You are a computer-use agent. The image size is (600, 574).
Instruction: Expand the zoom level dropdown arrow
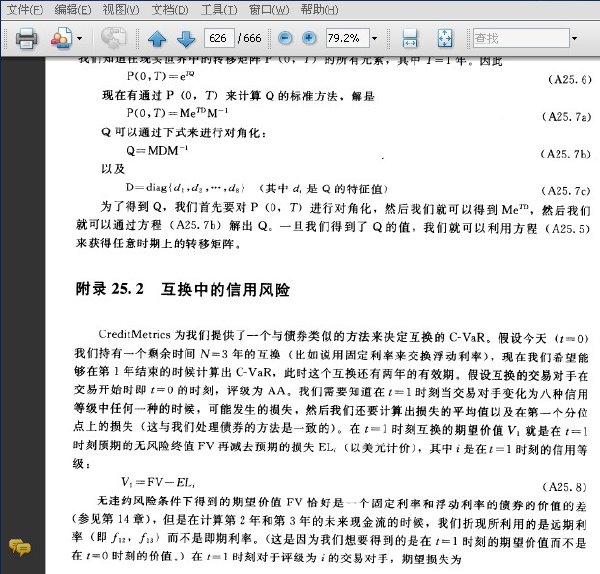coord(375,38)
